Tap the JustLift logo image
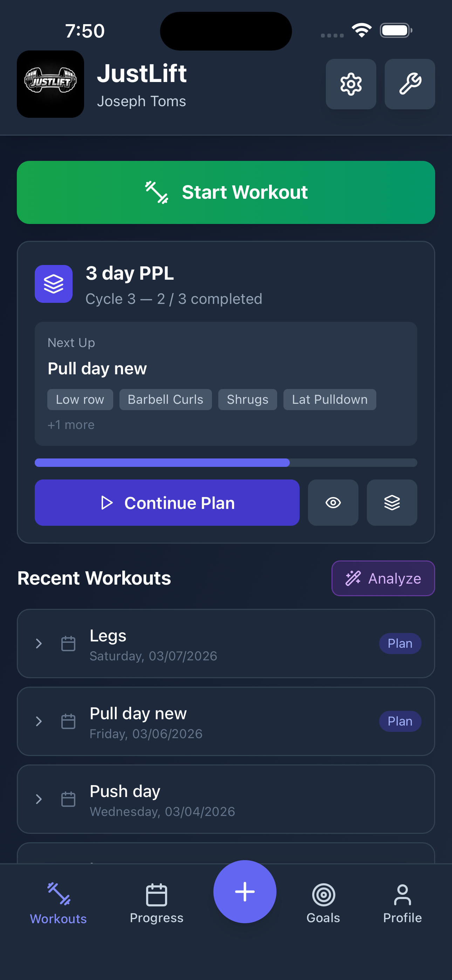 (x=50, y=84)
